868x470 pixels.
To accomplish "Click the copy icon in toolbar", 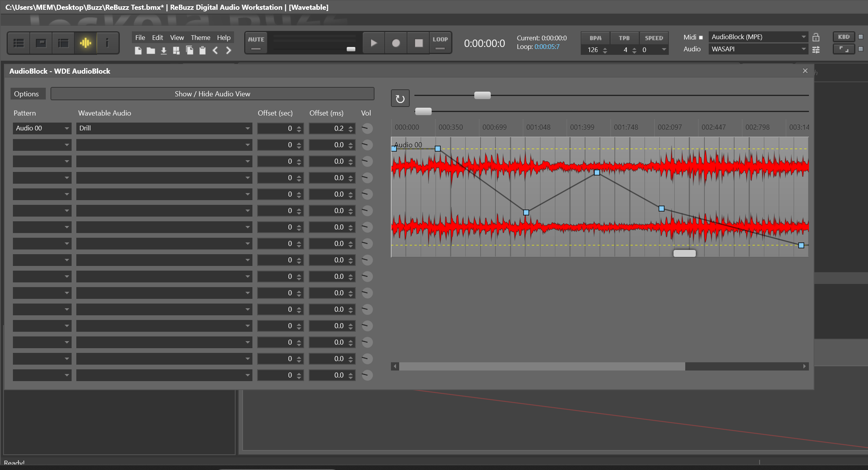I will (190, 51).
